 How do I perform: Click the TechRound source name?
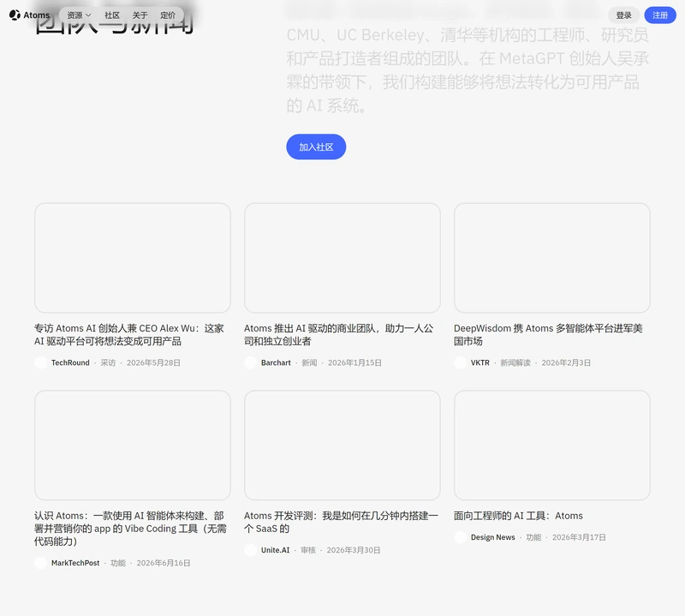pos(70,363)
